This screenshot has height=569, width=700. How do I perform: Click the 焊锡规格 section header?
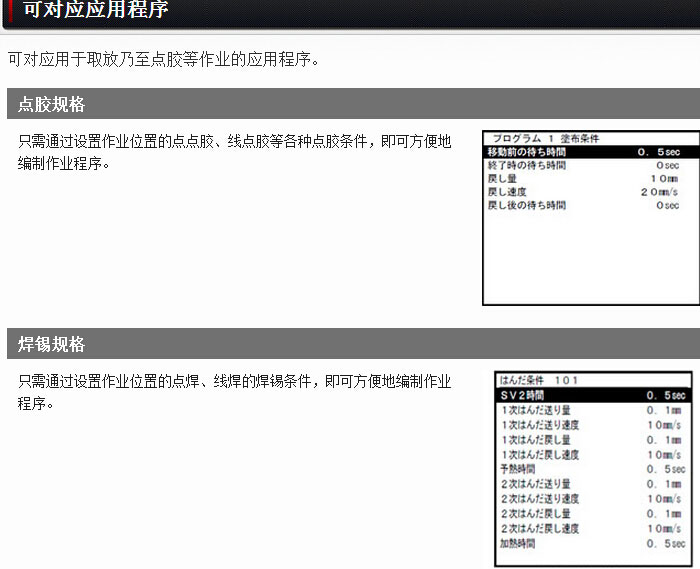52,344
